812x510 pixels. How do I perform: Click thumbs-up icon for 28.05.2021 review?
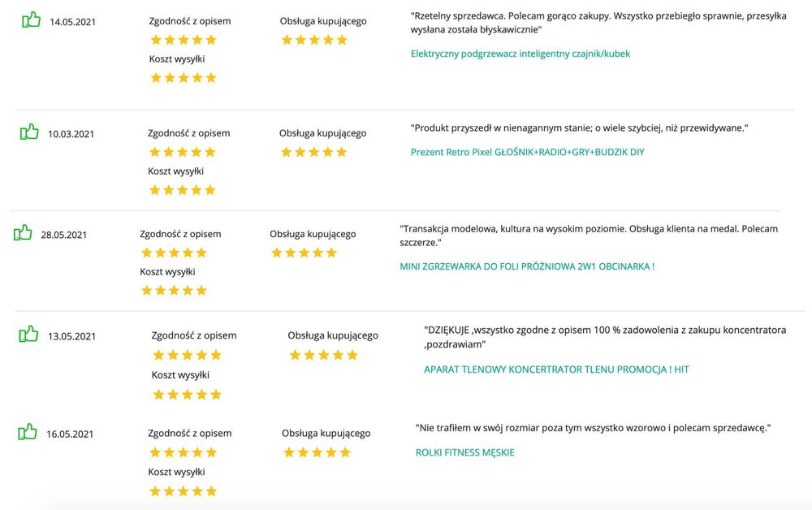[23, 233]
